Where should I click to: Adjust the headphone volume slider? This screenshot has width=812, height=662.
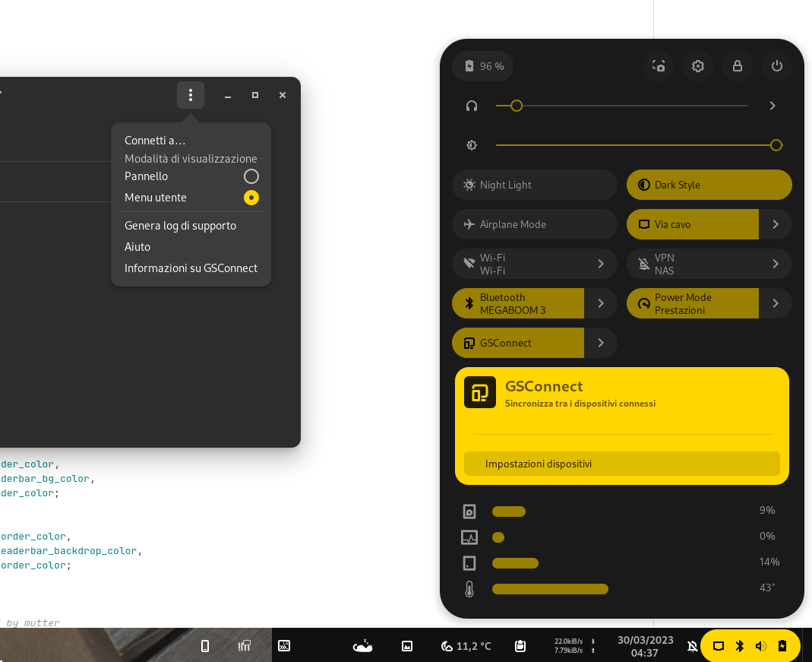621,106
